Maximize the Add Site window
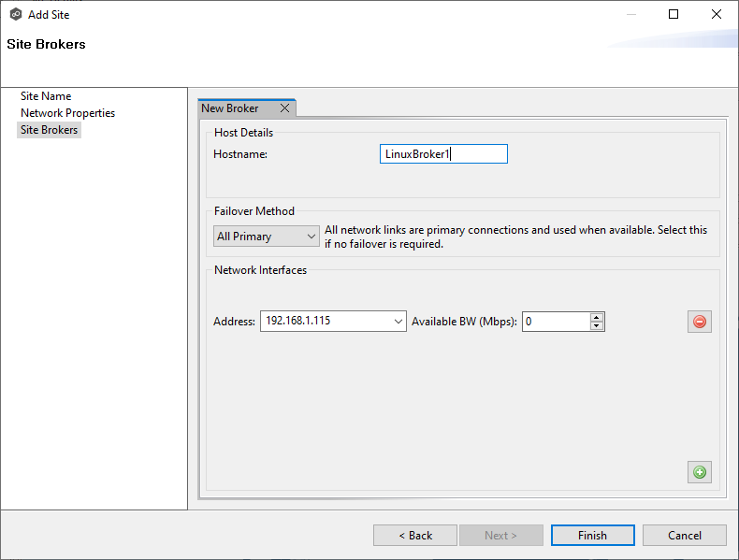This screenshot has width=739, height=560. 674,14
